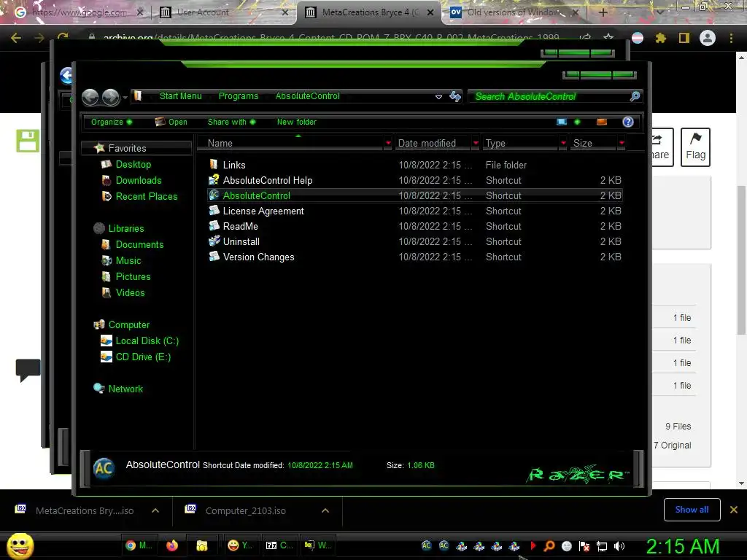Open the Organize menu

coord(112,122)
